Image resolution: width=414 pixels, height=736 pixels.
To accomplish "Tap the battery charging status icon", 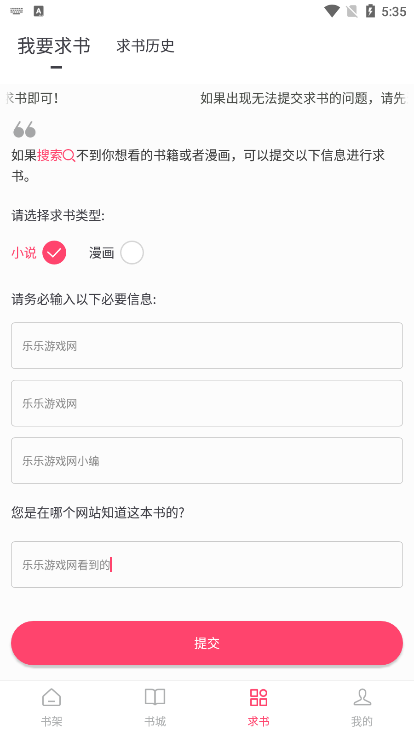I will point(370,11).
